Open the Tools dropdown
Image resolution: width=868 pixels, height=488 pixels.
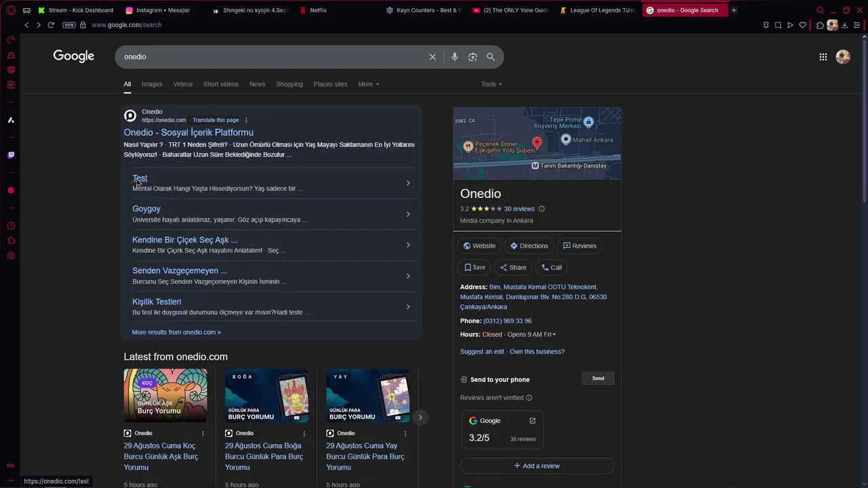(492, 84)
